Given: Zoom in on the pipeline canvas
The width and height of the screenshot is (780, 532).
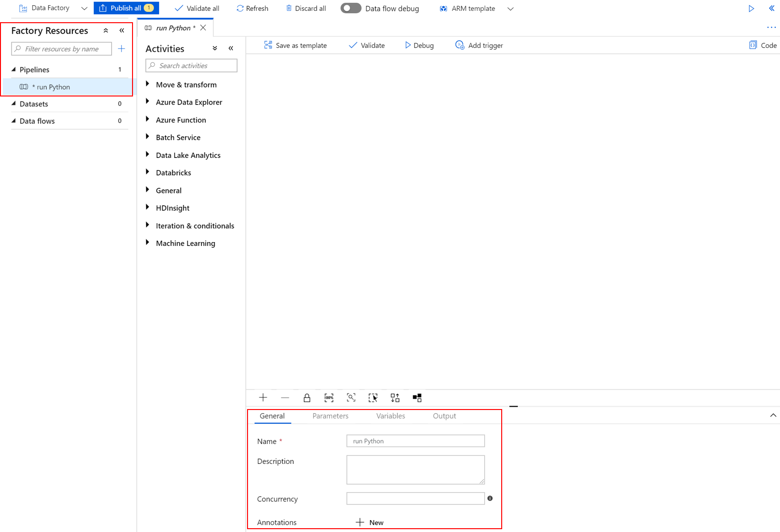Looking at the screenshot, I should point(263,398).
